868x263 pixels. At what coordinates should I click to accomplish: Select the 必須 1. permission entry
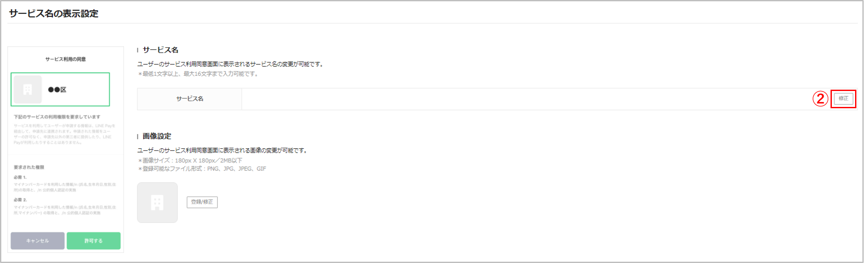tap(20, 177)
